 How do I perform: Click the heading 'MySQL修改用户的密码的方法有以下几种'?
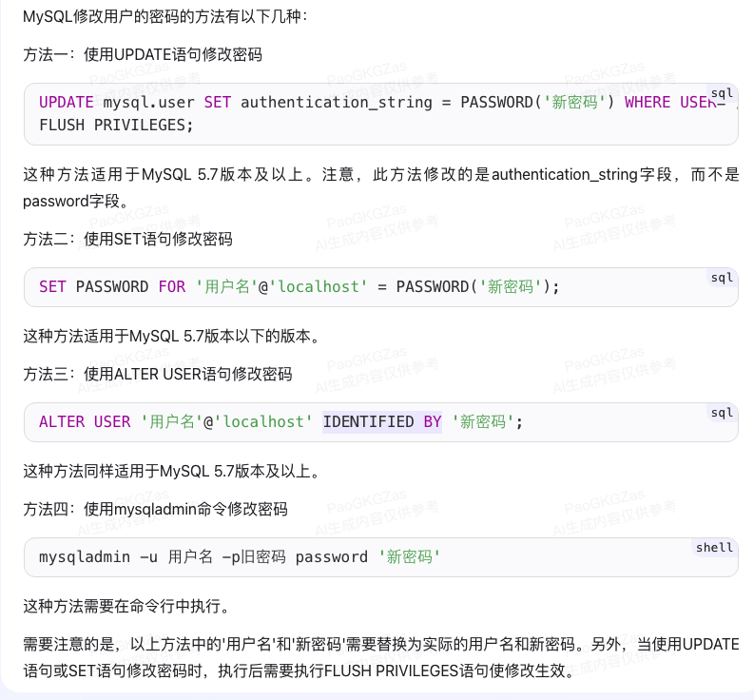click(164, 16)
